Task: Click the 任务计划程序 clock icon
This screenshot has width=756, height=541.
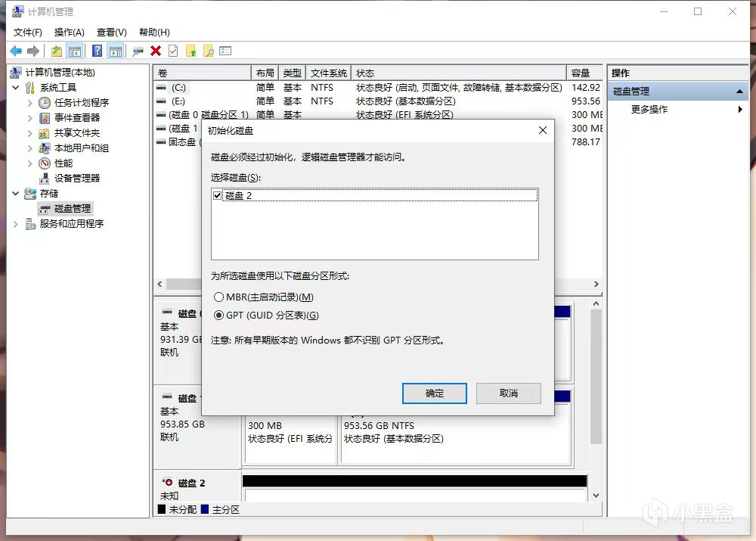Action: click(45, 102)
